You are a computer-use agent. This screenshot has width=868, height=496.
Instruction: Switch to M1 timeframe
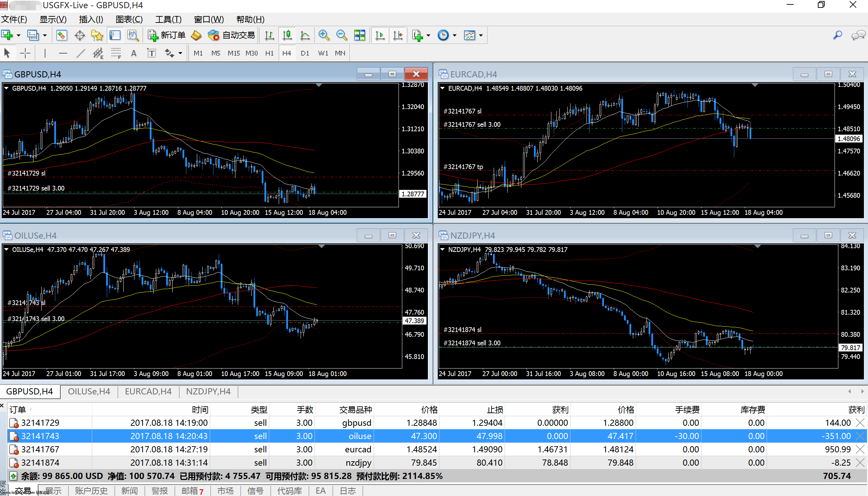(198, 53)
